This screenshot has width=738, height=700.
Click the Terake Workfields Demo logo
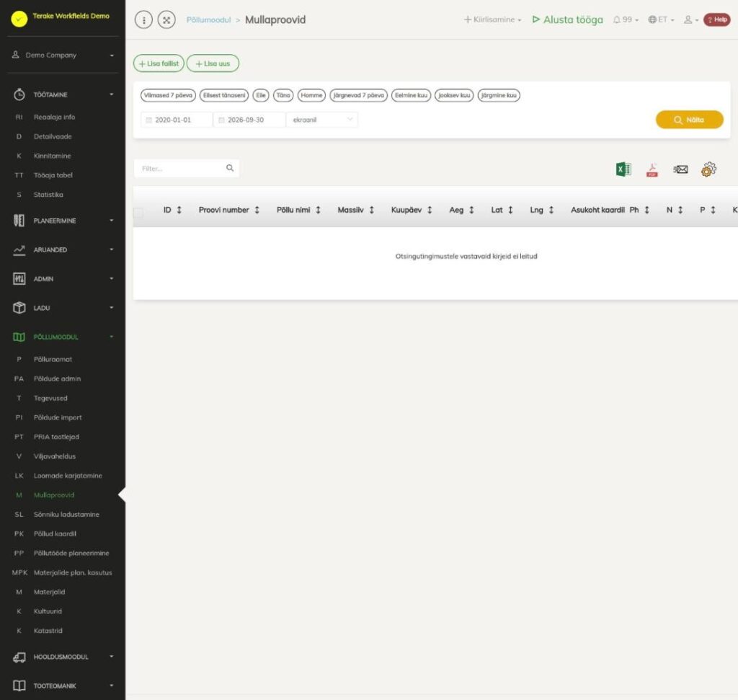click(19, 19)
